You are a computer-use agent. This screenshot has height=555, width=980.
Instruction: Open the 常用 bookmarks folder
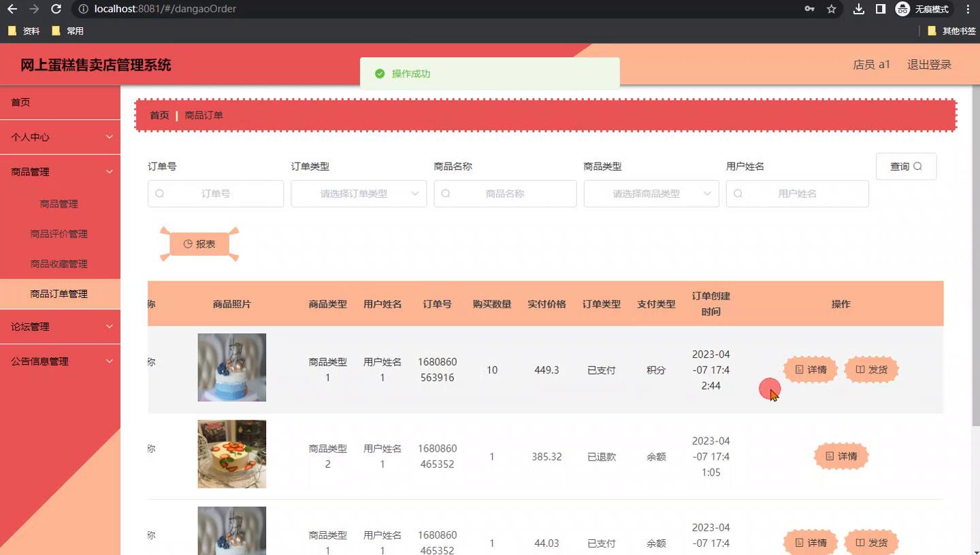(x=67, y=31)
